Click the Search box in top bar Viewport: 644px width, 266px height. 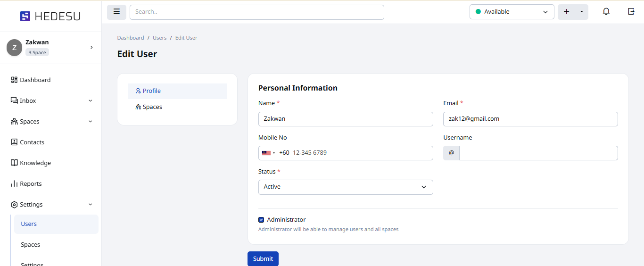pyautogui.click(x=256, y=12)
